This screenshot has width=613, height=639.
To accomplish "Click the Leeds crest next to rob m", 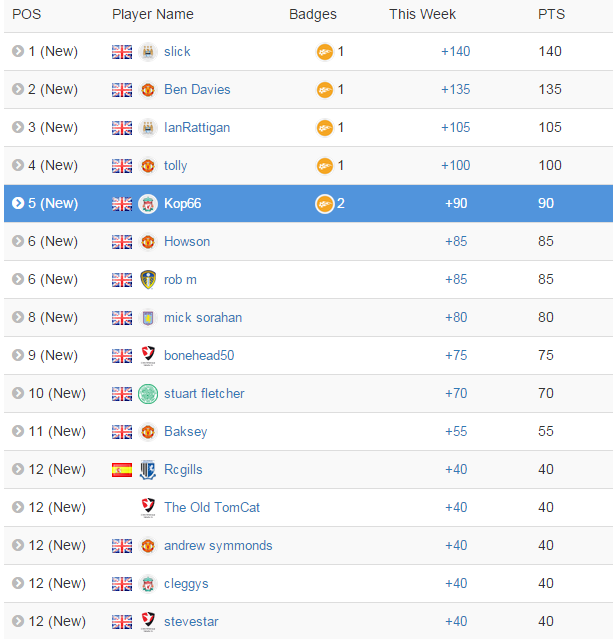I will pyautogui.click(x=147, y=280).
